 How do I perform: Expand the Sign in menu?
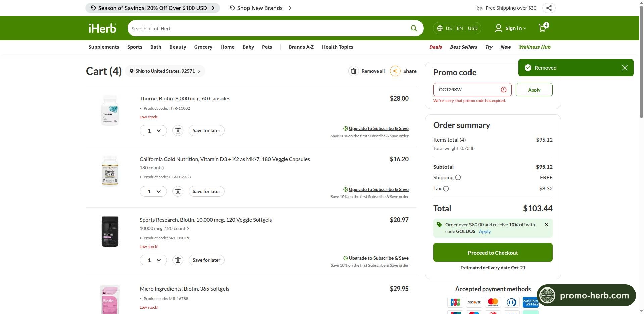[x=516, y=28]
